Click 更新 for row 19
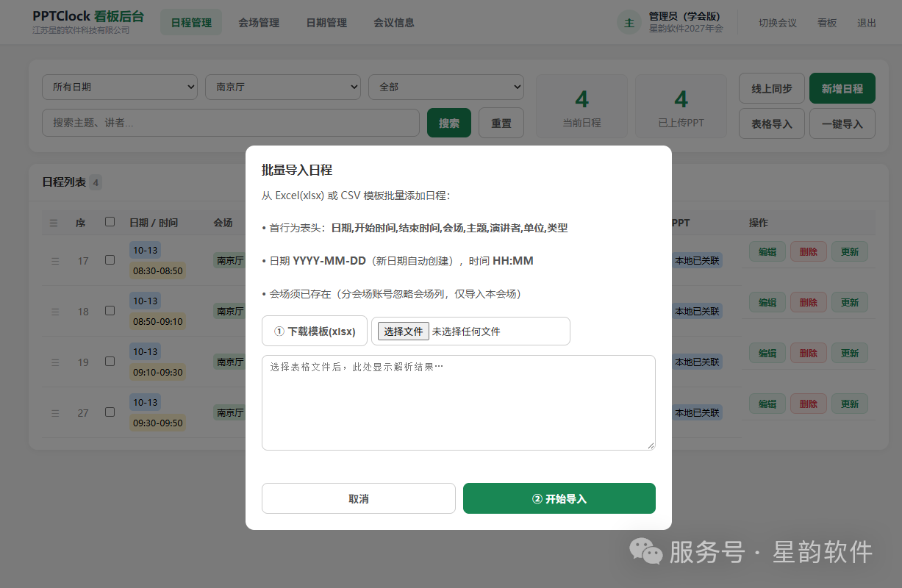This screenshot has height=588, width=902. pyautogui.click(x=850, y=353)
